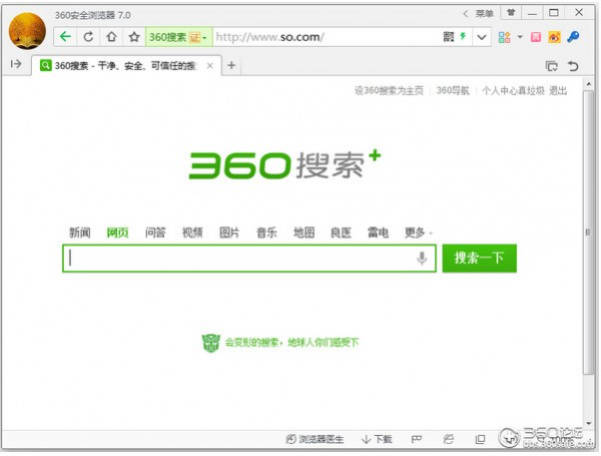Select the 360搜索 tab

pyautogui.click(x=126, y=66)
